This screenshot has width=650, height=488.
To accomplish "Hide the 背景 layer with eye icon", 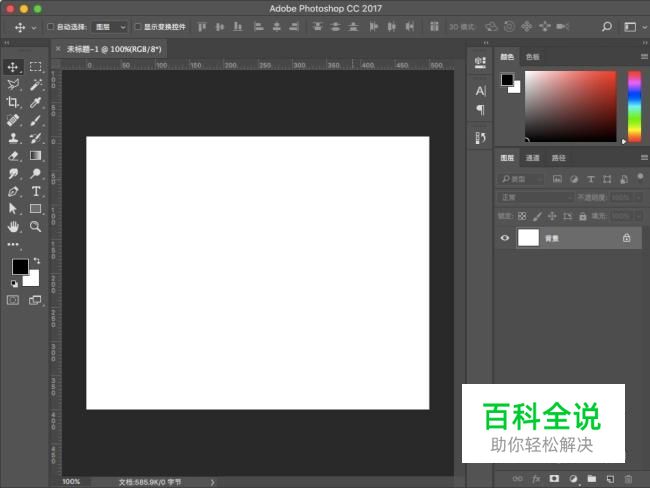I will tap(505, 238).
